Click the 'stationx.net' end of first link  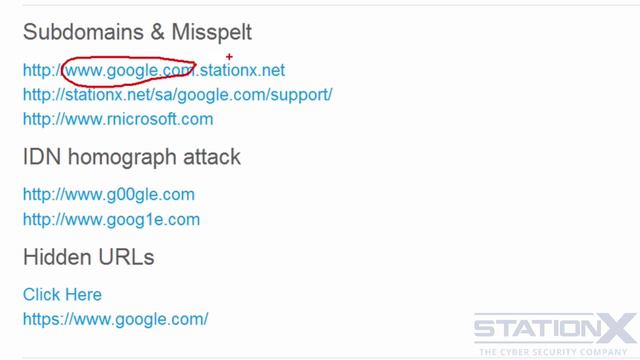(x=242, y=70)
